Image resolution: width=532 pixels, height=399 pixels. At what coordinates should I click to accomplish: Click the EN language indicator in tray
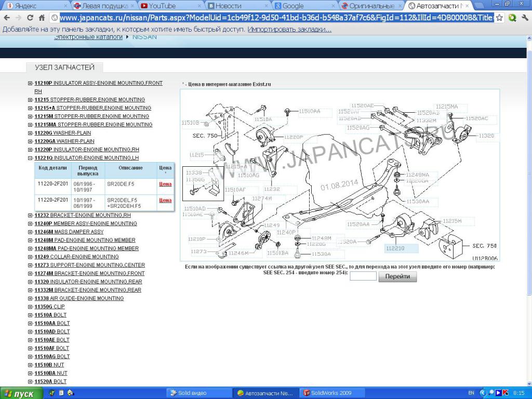coord(471,393)
